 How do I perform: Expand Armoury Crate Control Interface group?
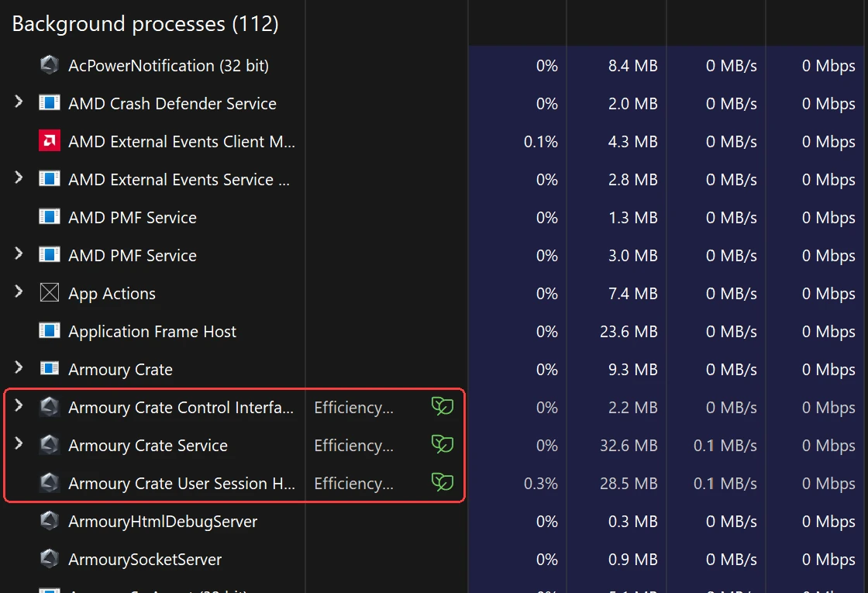tap(19, 406)
